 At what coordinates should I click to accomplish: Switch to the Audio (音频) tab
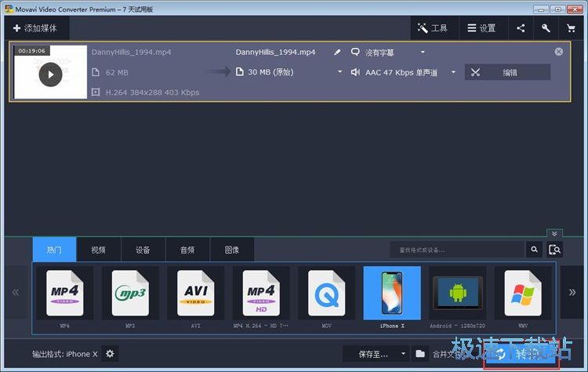coord(187,250)
